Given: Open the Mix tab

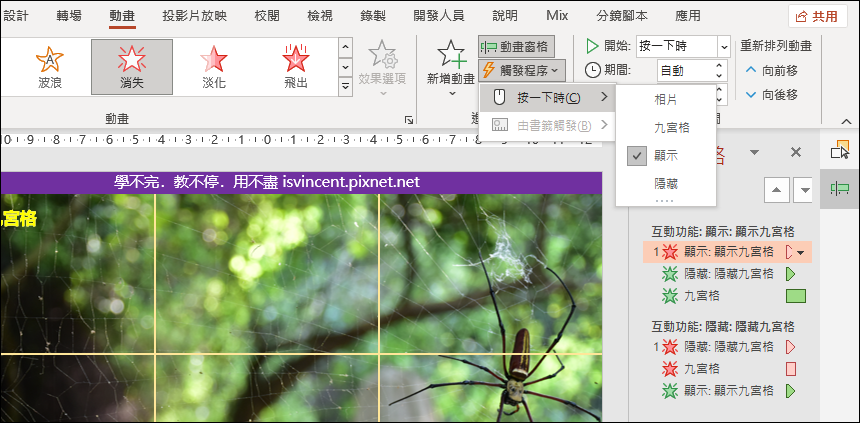Looking at the screenshot, I should (557, 16).
